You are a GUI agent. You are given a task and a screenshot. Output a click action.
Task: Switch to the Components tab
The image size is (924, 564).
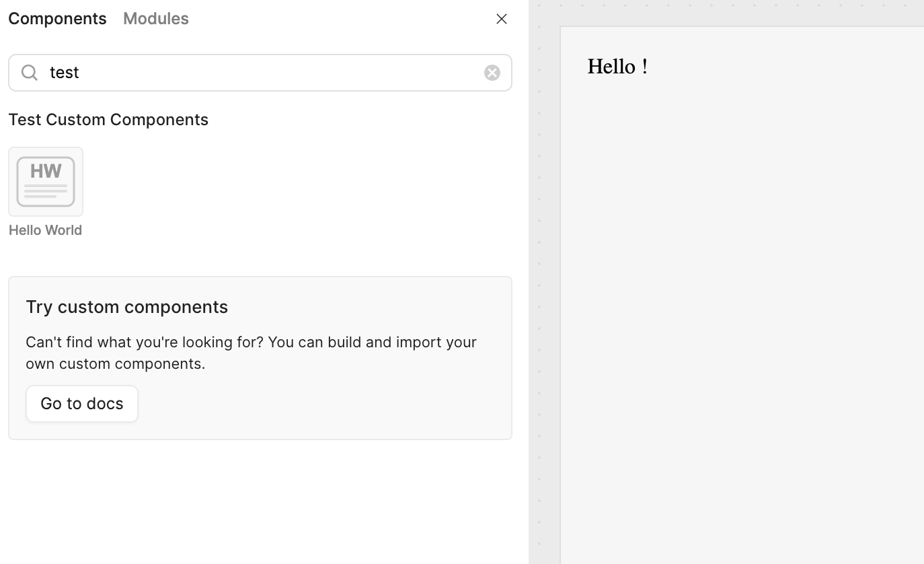click(x=57, y=19)
